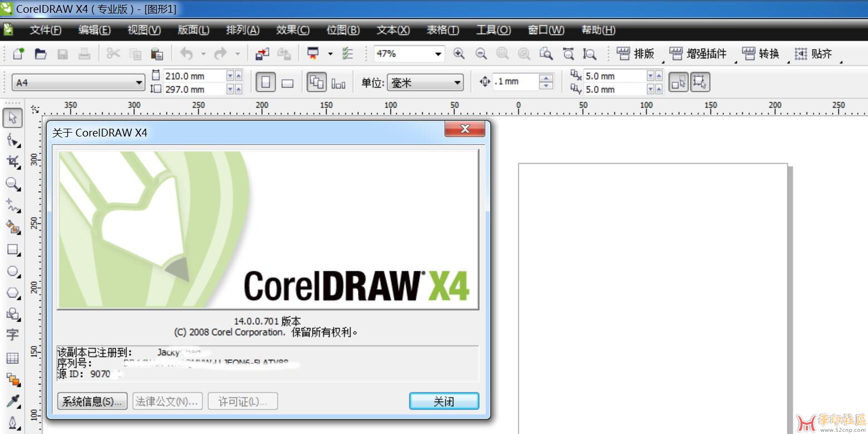Open the zoom level 47% dropdown
The image size is (868, 434).
tap(438, 53)
